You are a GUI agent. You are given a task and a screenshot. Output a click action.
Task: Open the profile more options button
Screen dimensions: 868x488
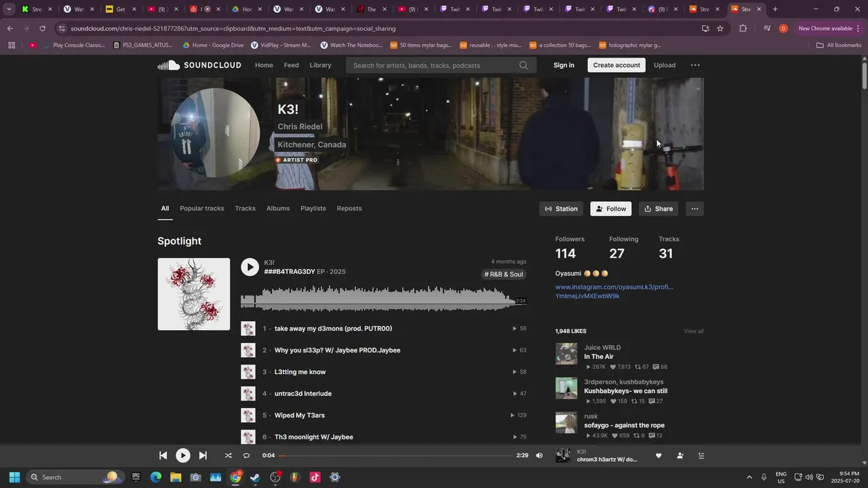(x=694, y=209)
